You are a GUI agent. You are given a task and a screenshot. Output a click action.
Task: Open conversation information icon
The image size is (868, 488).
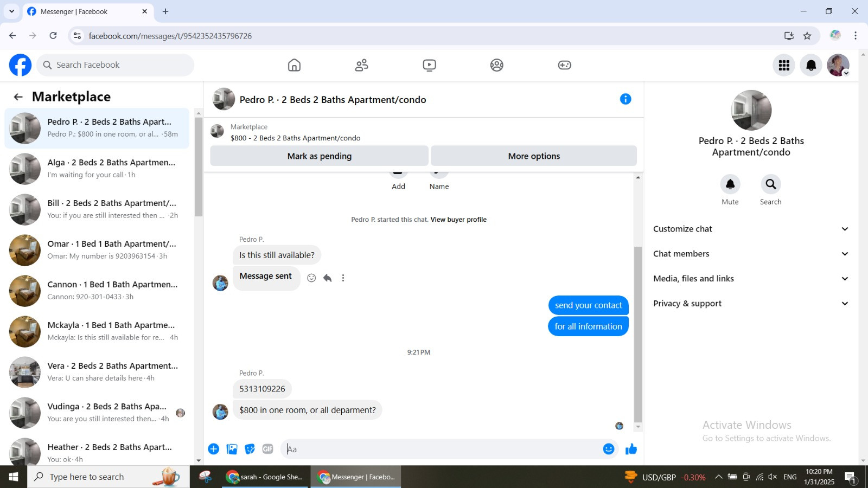626,99
